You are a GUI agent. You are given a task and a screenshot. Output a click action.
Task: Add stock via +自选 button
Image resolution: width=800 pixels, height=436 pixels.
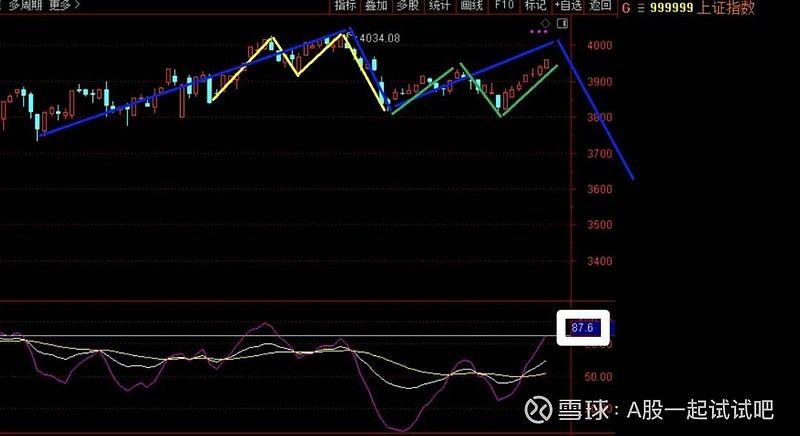(x=568, y=6)
